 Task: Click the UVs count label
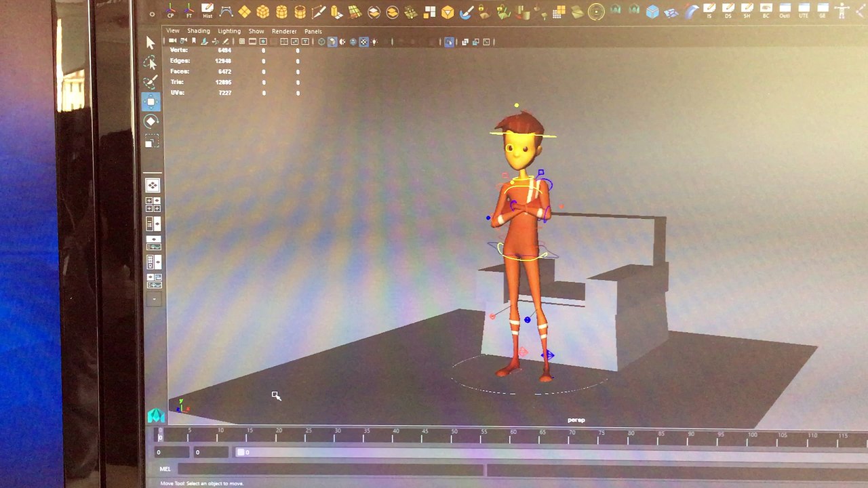pyautogui.click(x=177, y=93)
